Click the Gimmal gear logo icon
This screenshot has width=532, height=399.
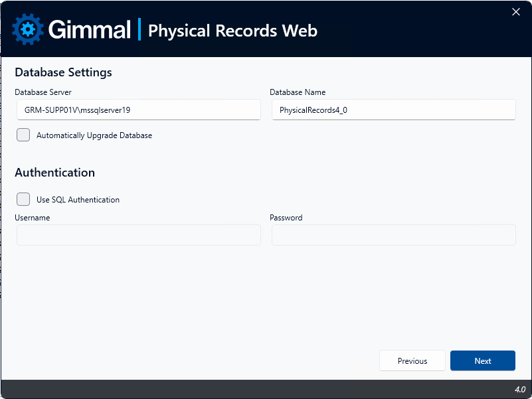pos(28,29)
